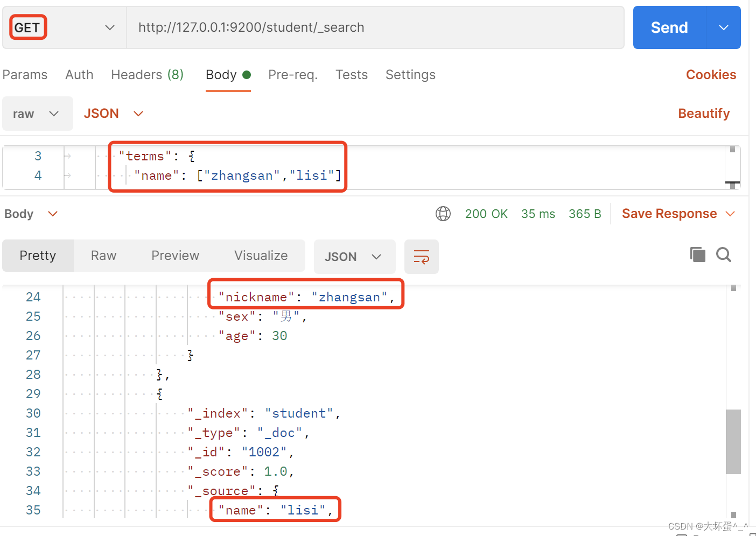Click the "_index": "student" line

coord(264,413)
